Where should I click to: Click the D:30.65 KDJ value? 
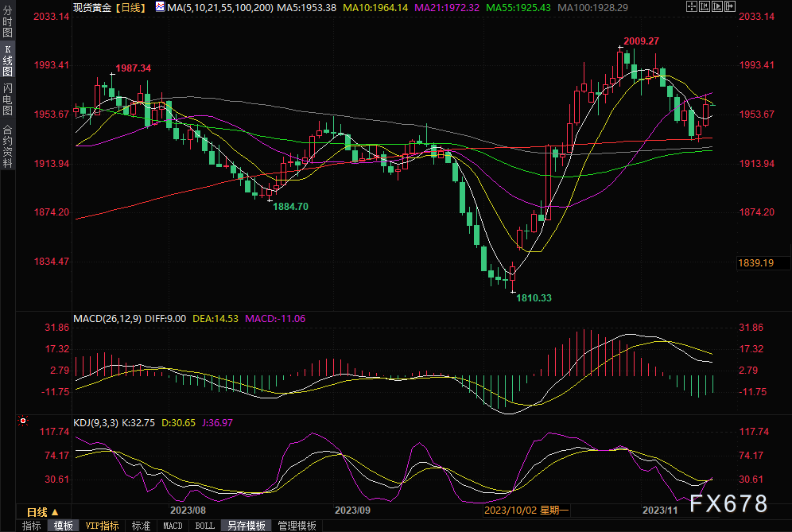tap(178, 423)
